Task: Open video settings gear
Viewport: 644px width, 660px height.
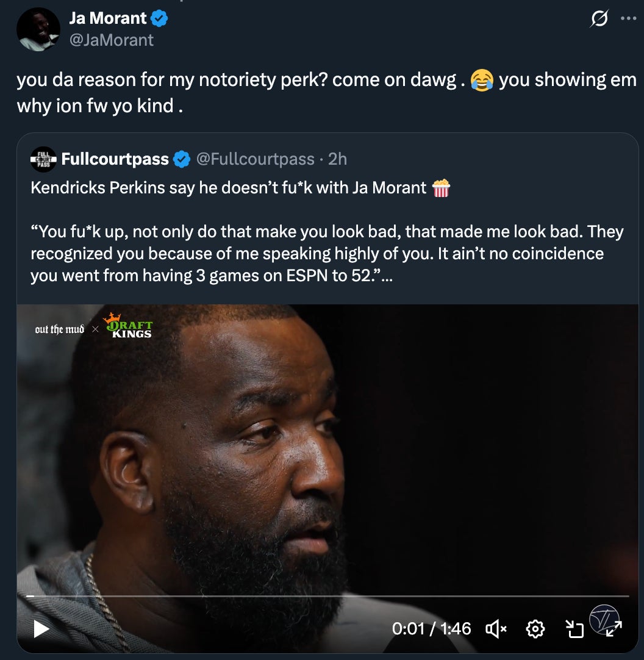Action: [x=535, y=628]
